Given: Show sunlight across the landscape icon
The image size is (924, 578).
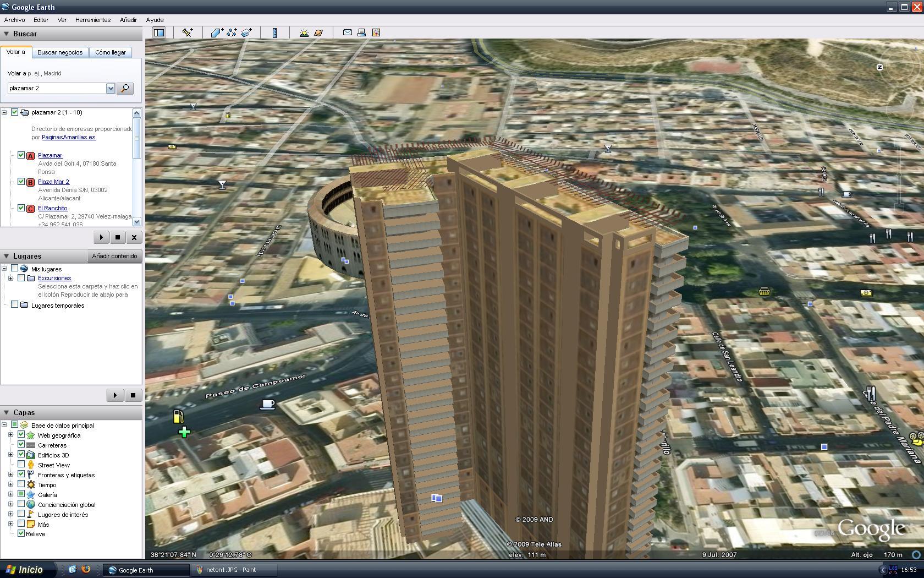Looking at the screenshot, I should tap(304, 33).
